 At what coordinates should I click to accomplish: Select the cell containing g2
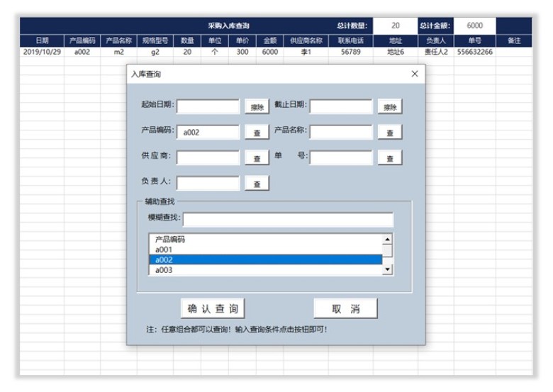[x=155, y=52]
